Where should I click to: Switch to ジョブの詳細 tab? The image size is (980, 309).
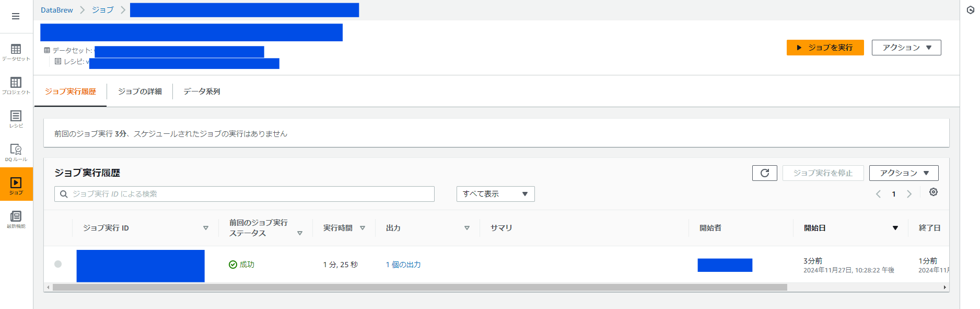click(x=139, y=91)
